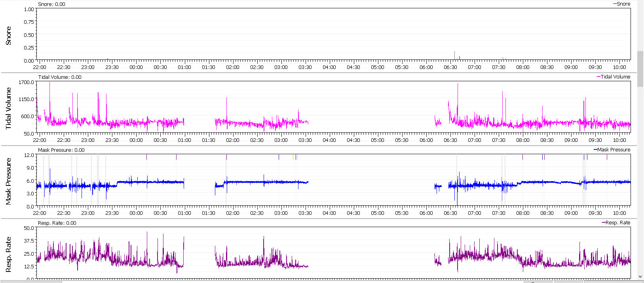644x283 pixels.
Task: Select the Snore legend entry
Action: coord(621,4)
